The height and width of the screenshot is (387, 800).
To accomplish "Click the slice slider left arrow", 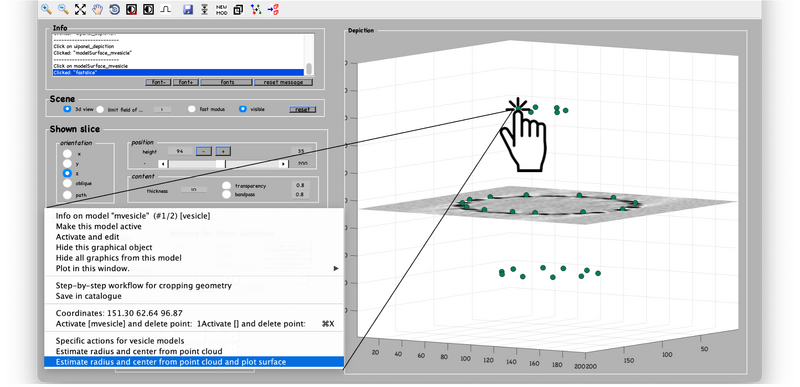I will click(162, 164).
